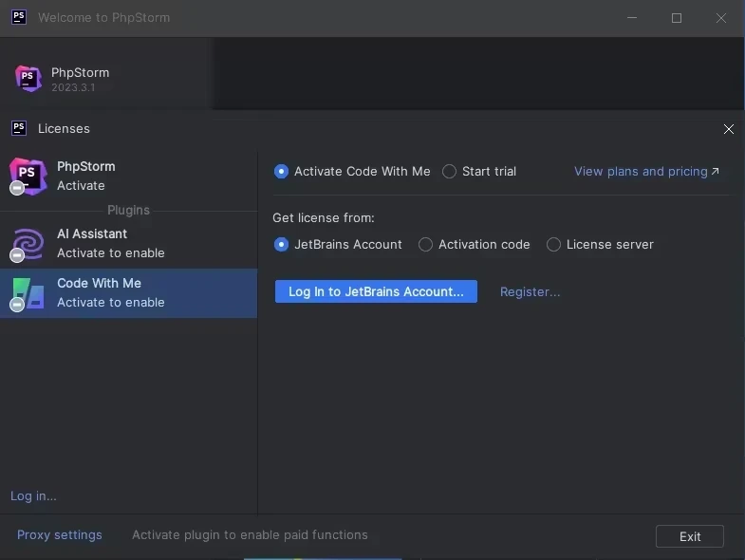Select the Start trial radio button
The width and height of the screenshot is (745, 560).
tap(450, 172)
